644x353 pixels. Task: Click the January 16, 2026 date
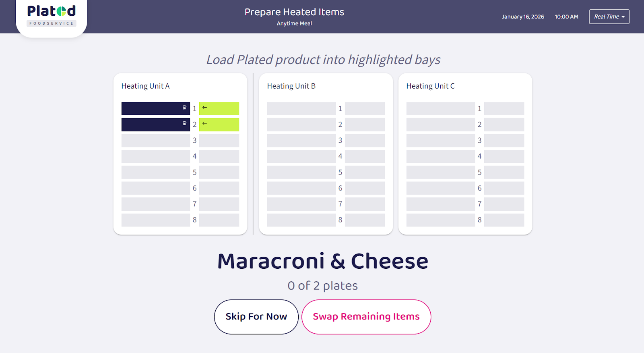tap(523, 17)
